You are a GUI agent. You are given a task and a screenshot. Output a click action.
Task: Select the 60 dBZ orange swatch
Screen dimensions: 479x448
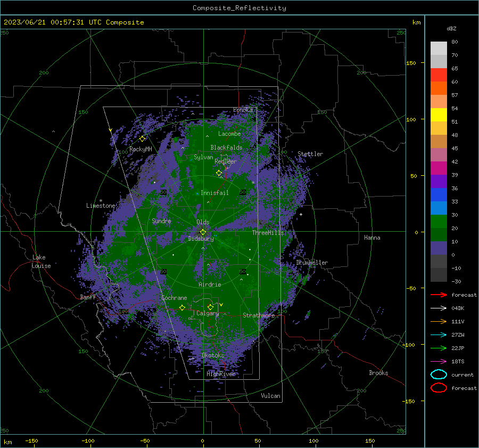pyautogui.click(x=439, y=88)
